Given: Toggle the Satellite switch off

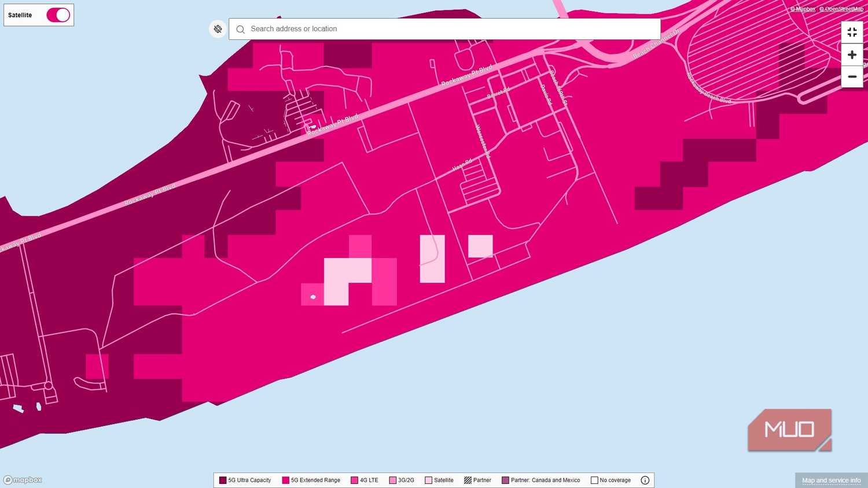Looking at the screenshot, I should pyautogui.click(x=58, y=15).
